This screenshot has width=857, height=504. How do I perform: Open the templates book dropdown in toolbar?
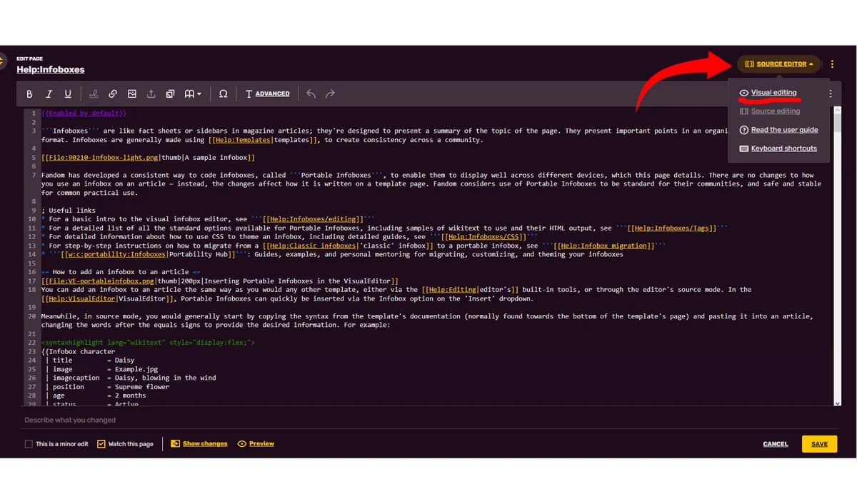(x=191, y=94)
